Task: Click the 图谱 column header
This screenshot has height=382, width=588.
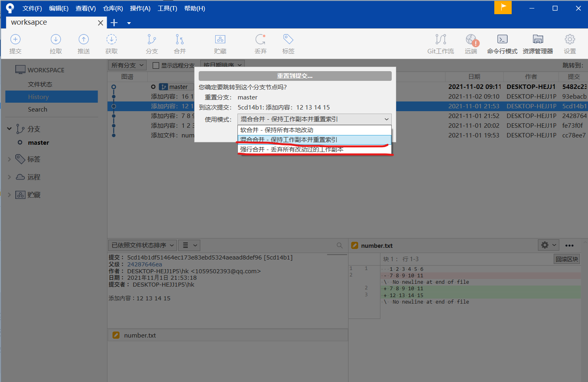Action: (x=127, y=77)
